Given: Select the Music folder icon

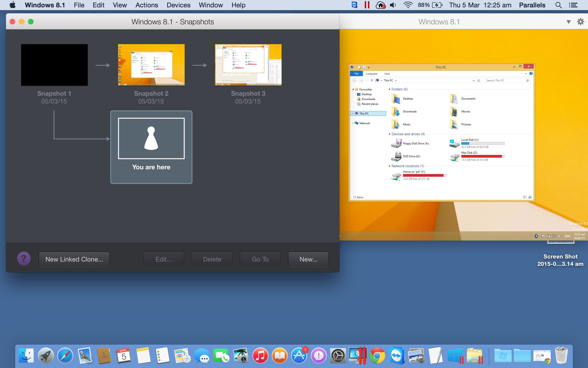Looking at the screenshot, I should 396,124.
